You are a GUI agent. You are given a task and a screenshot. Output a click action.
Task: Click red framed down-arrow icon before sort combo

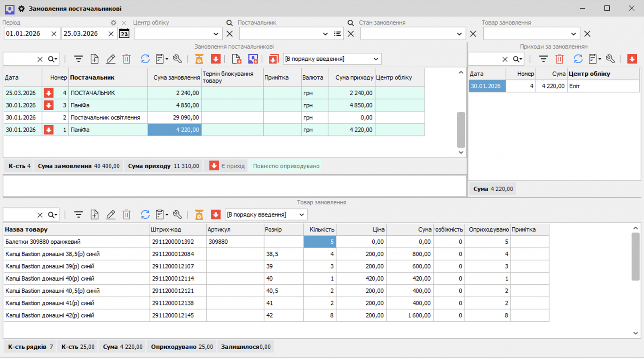(274, 59)
